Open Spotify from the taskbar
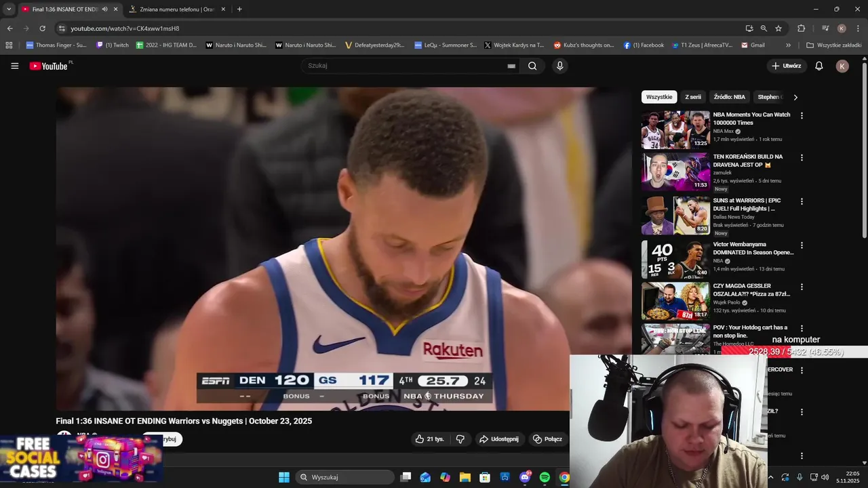 [545, 477]
